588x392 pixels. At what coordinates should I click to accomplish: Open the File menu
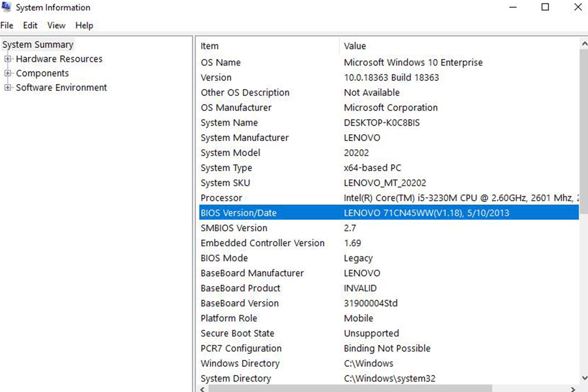pyautogui.click(x=7, y=25)
